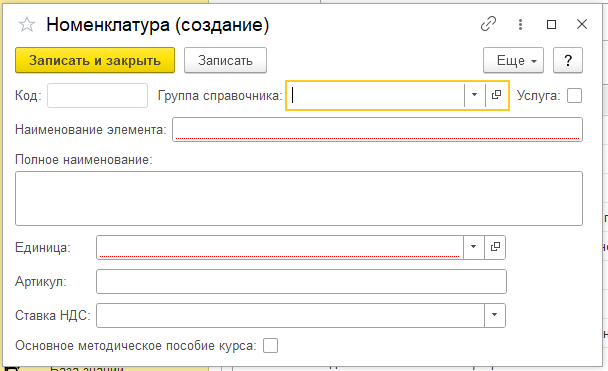Focus the Наименование элемента field

click(377, 129)
